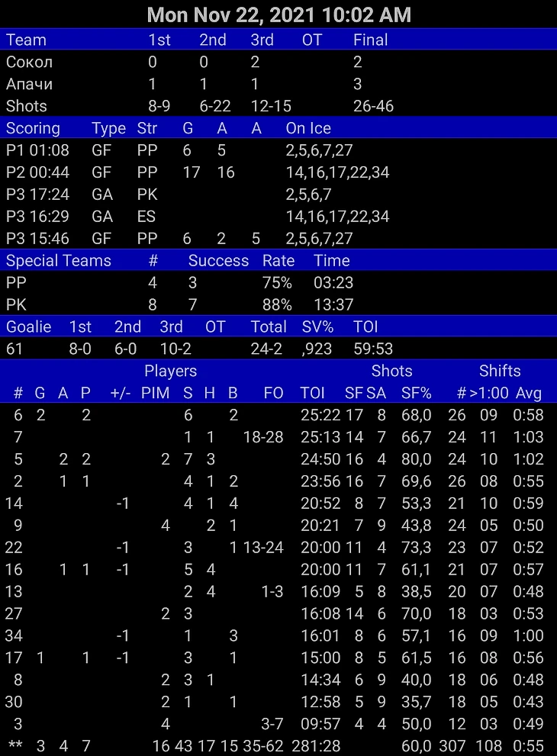Tap the PP row in Special Teams
Viewport: 557px width, 756px height.
[278, 283]
